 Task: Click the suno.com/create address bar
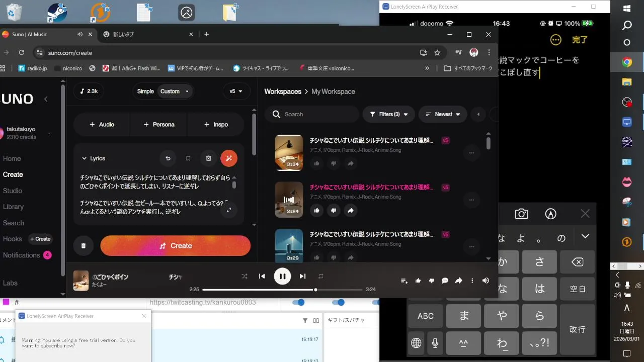226,52
